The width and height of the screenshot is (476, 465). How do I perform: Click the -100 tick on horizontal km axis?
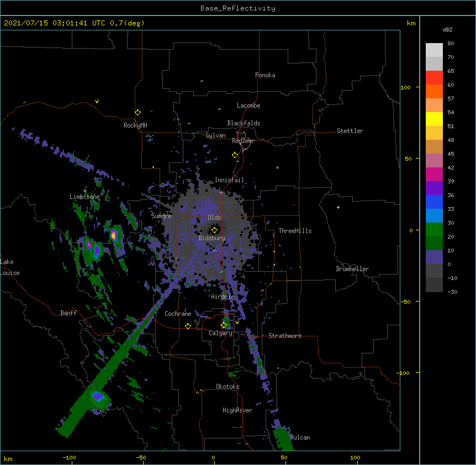(x=69, y=457)
